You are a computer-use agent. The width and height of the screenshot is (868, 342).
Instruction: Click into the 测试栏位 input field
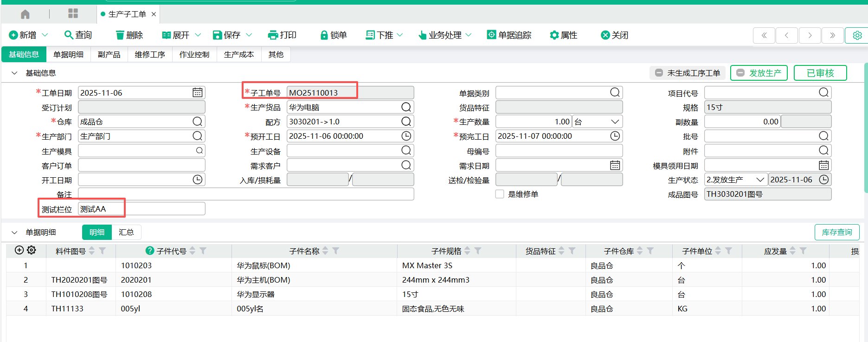141,209
